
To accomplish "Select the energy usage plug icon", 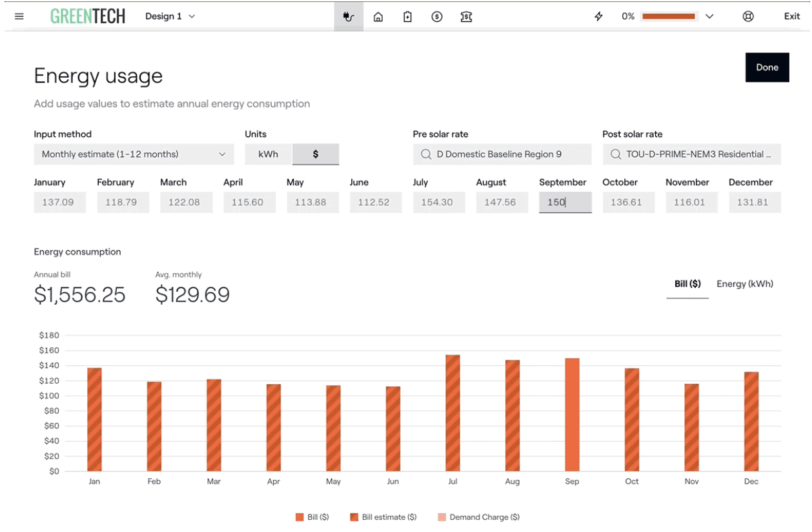I will 349,17.
